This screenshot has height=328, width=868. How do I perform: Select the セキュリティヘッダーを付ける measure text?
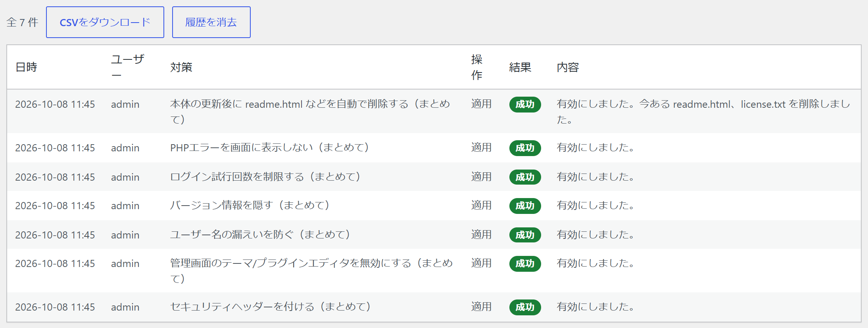[271, 307]
